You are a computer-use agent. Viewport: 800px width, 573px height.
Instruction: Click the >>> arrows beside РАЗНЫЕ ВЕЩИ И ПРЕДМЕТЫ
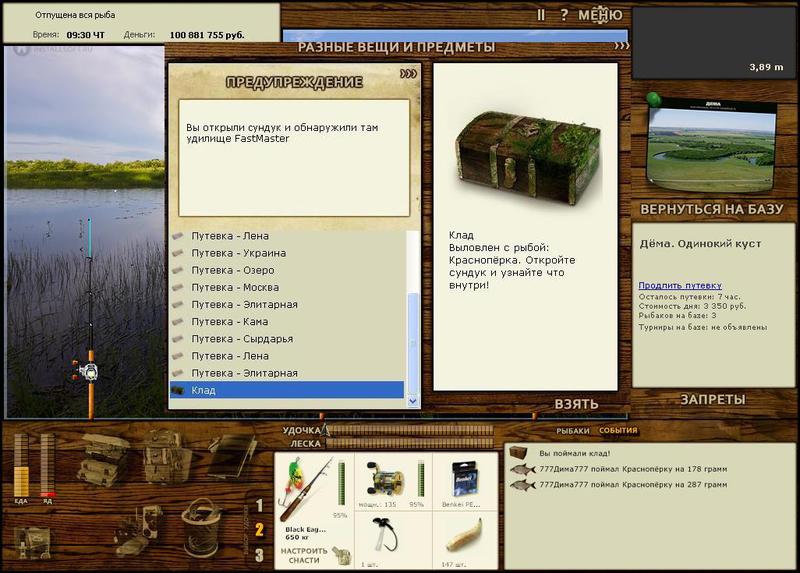point(621,46)
